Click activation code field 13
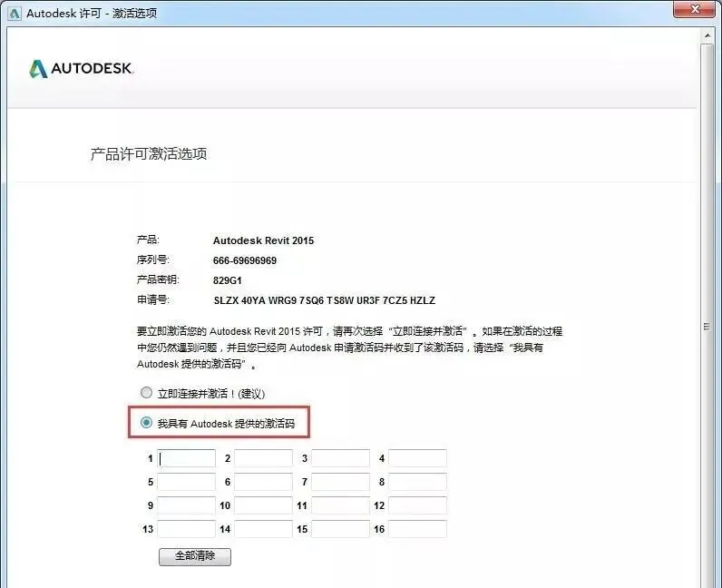Screen dimensions: 722x588 click(187, 529)
